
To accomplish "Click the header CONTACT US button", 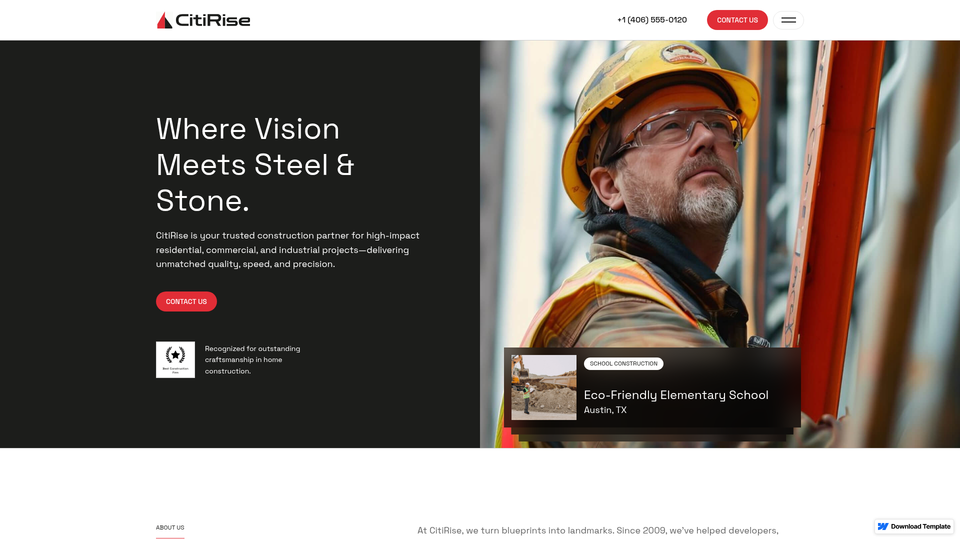I will point(737,20).
